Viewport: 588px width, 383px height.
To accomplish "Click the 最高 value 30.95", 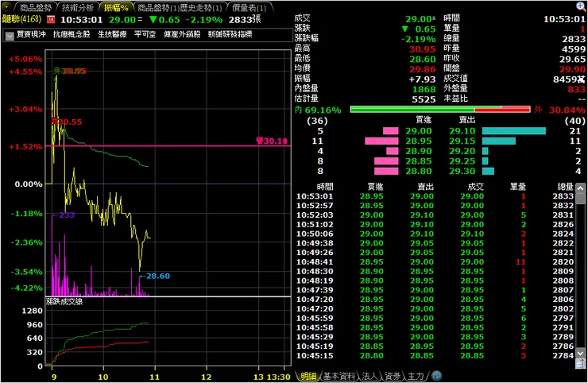I will click(x=422, y=49).
